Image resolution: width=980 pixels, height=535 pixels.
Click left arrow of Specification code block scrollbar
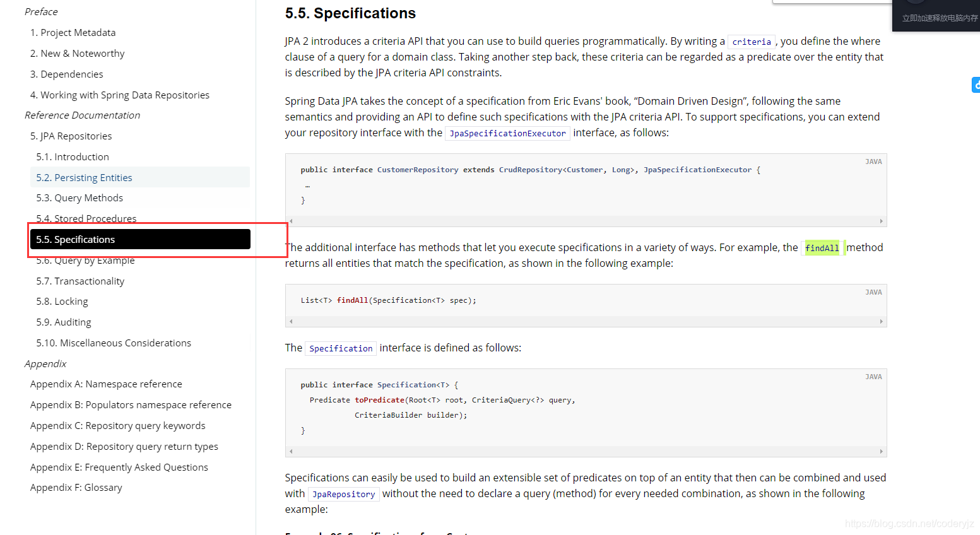coord(290,451)
